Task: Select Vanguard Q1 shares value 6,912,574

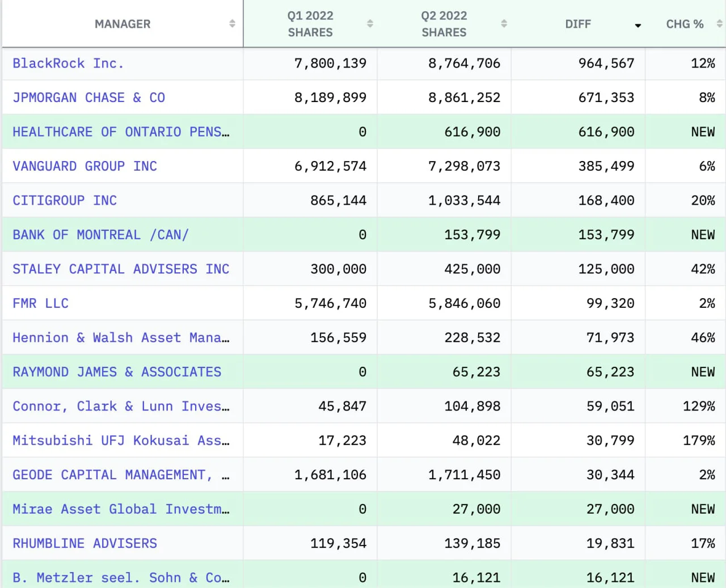Action: pyautogui.click(x=330, y=166)
